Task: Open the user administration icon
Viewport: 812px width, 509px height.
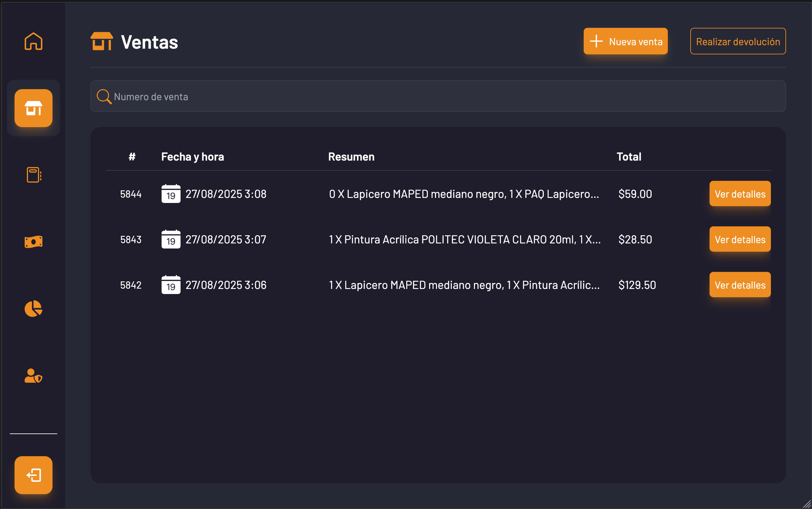Action: [x=33, y=376]
